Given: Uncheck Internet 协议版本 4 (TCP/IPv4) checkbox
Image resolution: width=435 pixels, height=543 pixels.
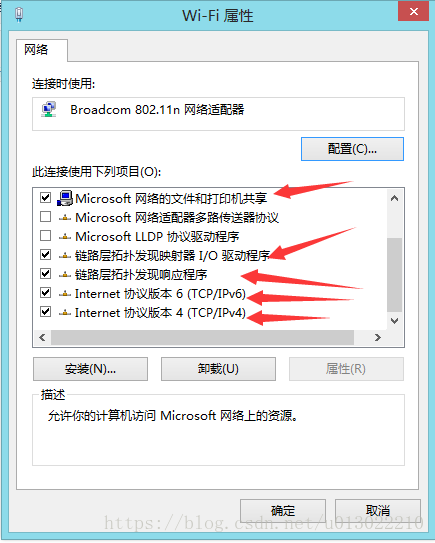Looking at the screenshot, I should point(45,312).
